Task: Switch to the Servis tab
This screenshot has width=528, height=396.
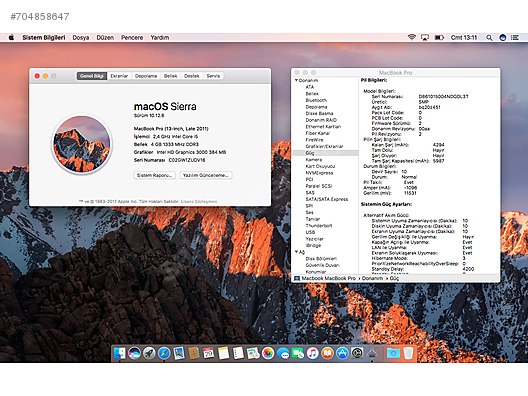Action: (x=213, y=76)
